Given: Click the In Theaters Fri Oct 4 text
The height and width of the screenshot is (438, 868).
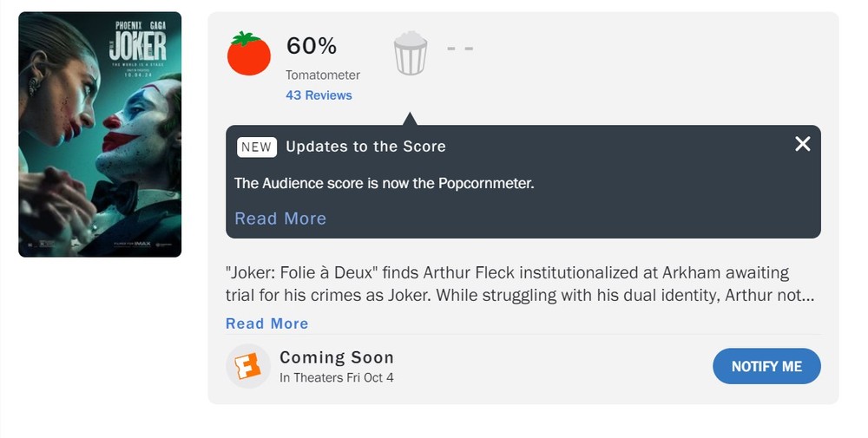Looking at the screenshot, I should 337,377.
